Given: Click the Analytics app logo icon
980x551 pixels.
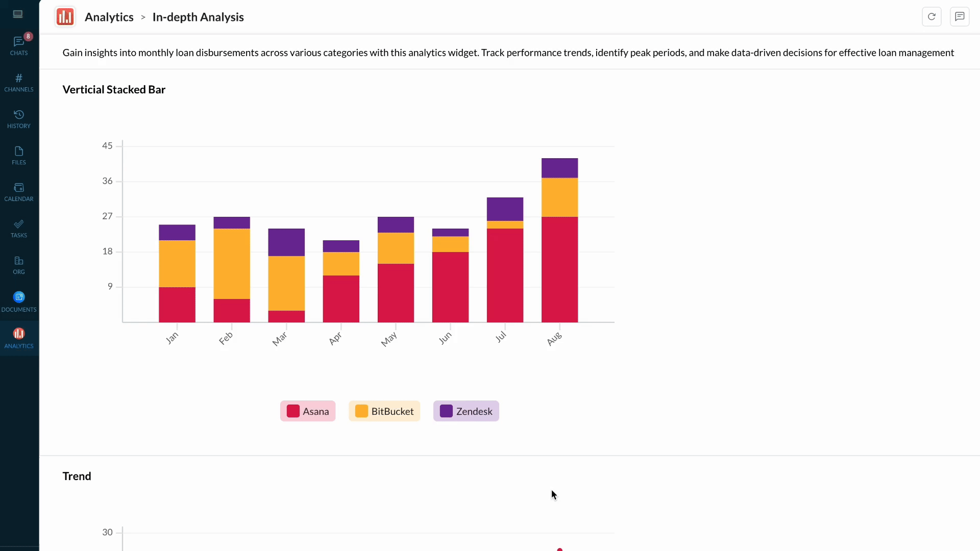Looking at the screenshot, I should coord(65,17).
